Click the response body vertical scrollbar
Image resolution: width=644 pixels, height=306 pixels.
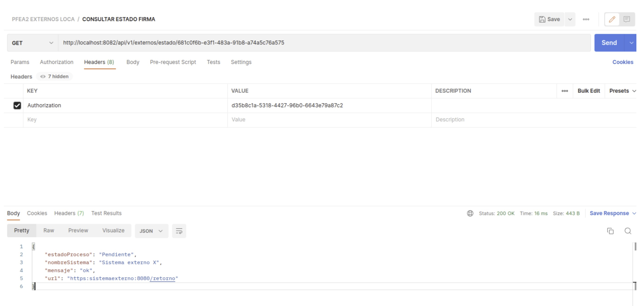point(635,266)
